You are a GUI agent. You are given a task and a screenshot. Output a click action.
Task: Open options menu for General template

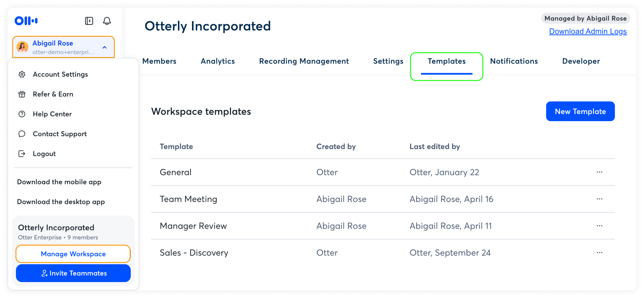pyautogui.click(x=599, y=172)
